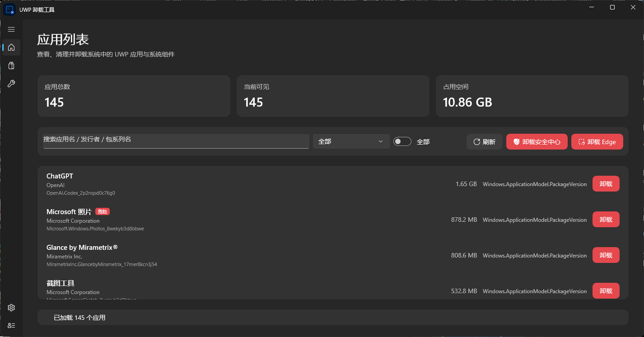Image resolution: width=644 pixels, height=337 pixels.
Task: Expand the 全部 category dropdown
Action: pos(351,141)
